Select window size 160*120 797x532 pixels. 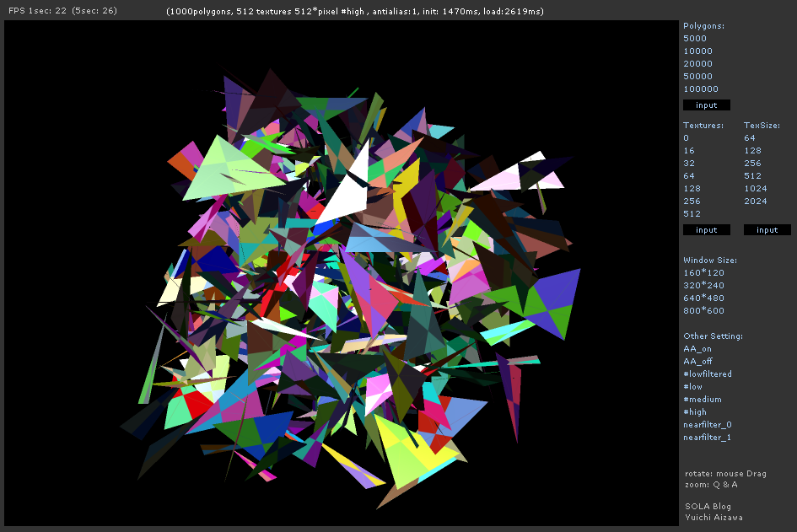coord(704,273)
